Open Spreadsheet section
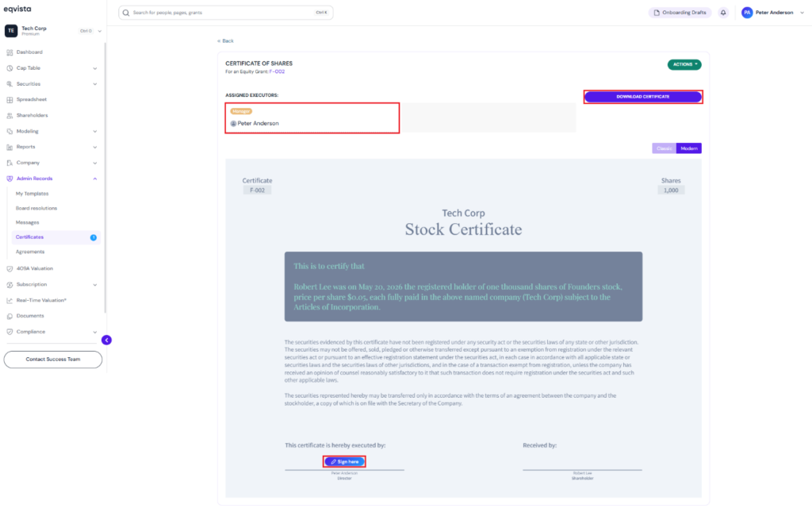Viewport: 812px width, 508px height. pyautogui.click(x=32, y=99)
